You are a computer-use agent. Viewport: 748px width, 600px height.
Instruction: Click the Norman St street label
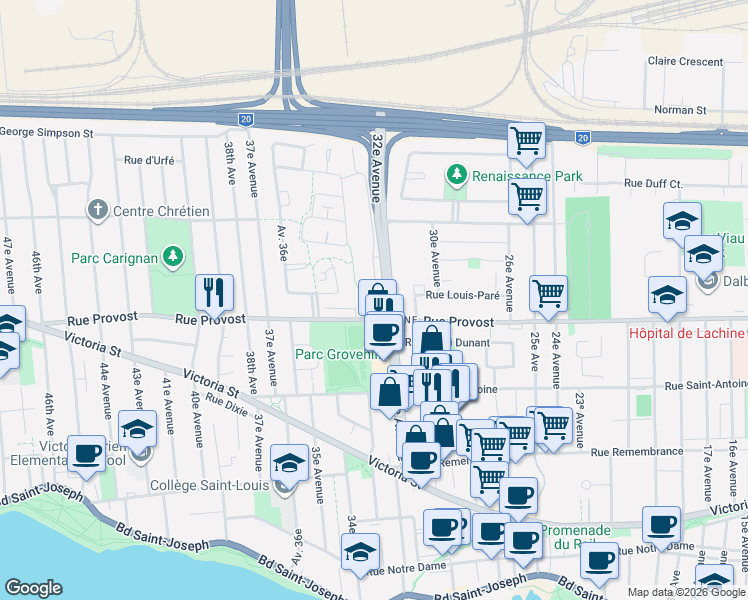click(680, 110)
